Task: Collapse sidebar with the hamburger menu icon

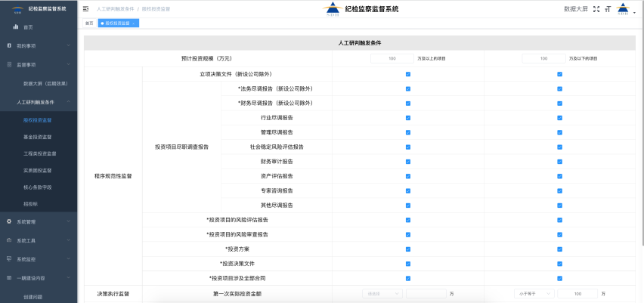Action: click(86, 9)
